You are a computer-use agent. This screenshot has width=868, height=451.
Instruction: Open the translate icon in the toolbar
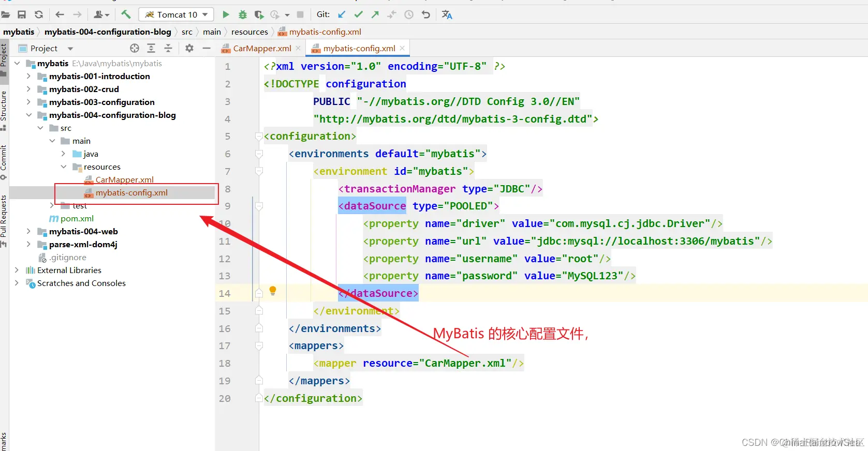tap(447, 14)
